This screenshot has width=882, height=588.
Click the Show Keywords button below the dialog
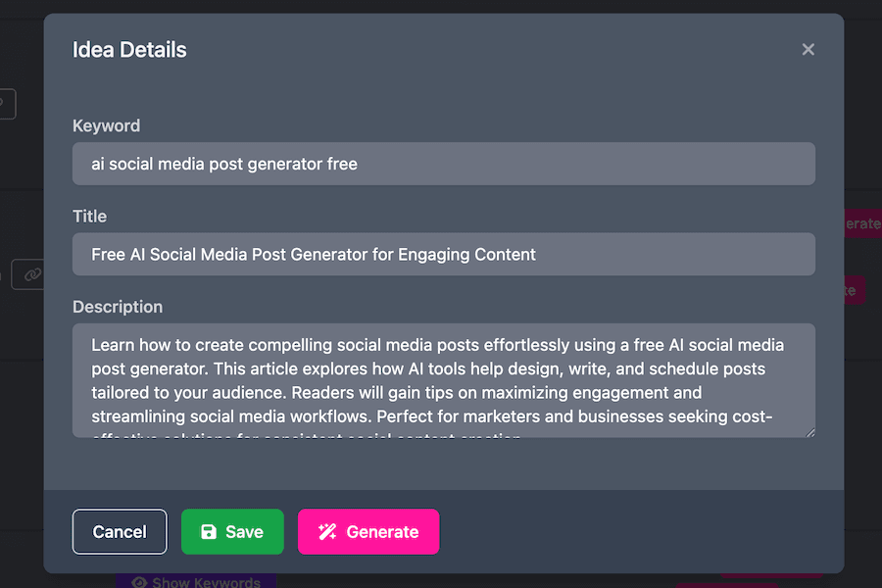pos(196,581)
